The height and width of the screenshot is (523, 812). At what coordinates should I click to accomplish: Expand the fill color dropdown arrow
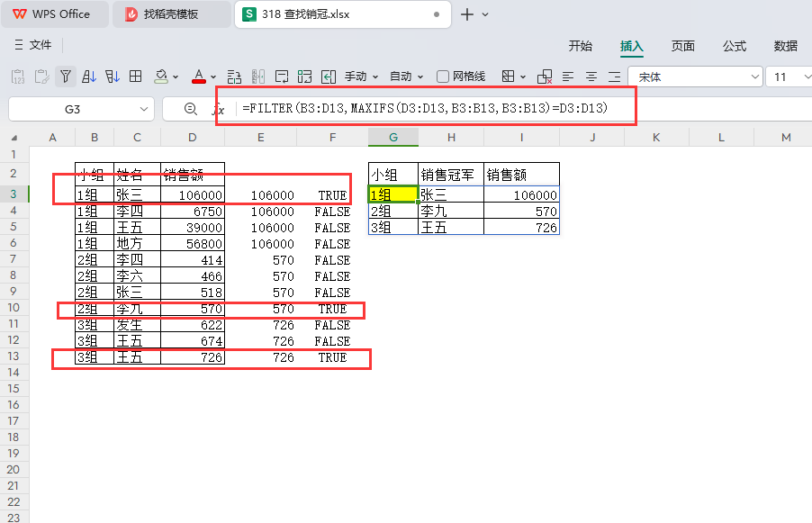(176, 77)
